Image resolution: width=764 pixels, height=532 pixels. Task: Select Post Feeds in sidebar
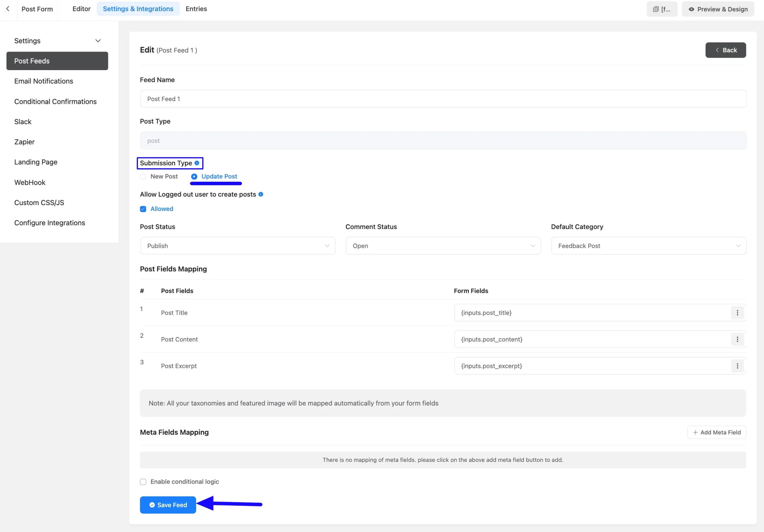tap(57, 61)
